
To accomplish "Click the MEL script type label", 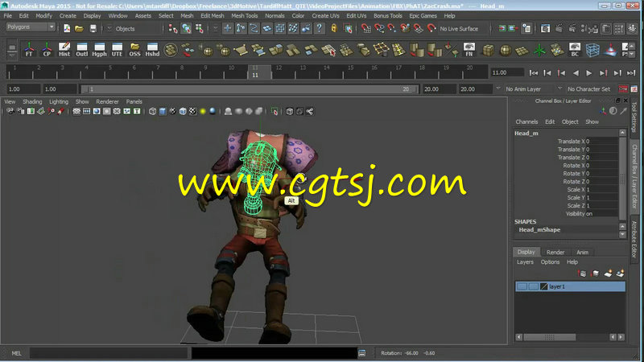I will coord(16,353).
